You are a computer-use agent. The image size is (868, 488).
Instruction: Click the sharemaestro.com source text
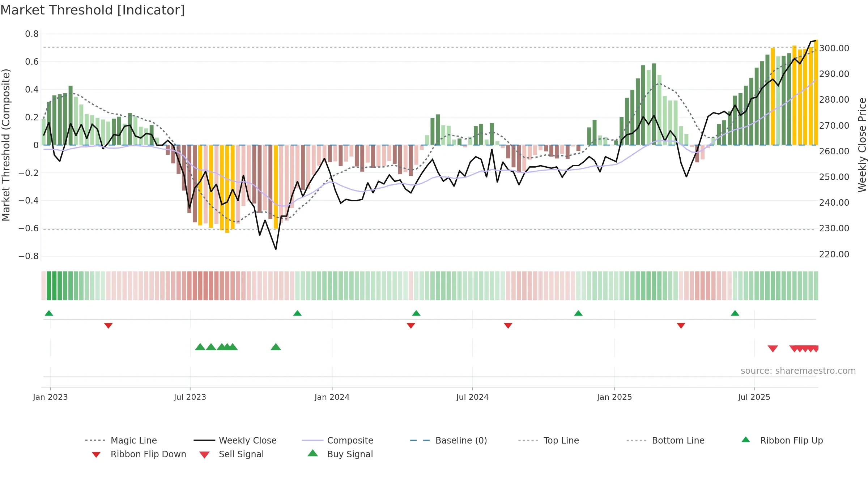(x=798, y=371)
